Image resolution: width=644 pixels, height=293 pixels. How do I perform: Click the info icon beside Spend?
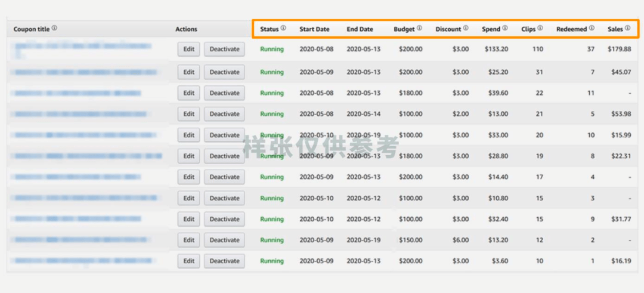coord(505,28)
